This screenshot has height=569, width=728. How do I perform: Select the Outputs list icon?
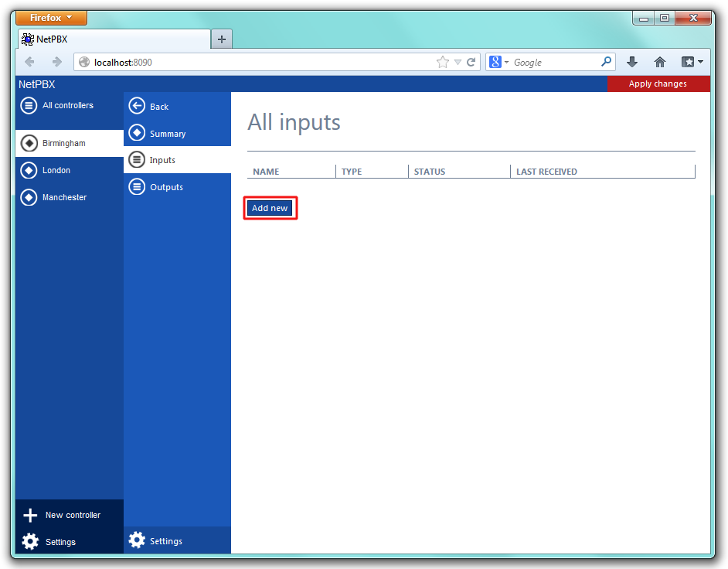(x=137, y=187)
